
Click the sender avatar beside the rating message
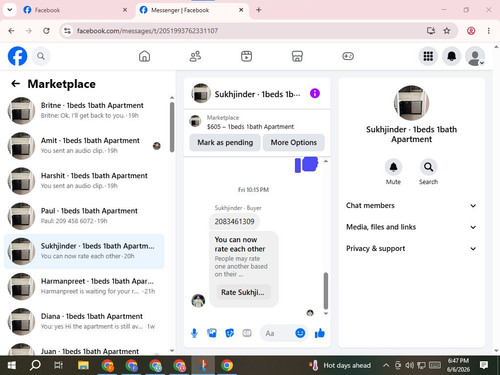click(x=198, y=300)
